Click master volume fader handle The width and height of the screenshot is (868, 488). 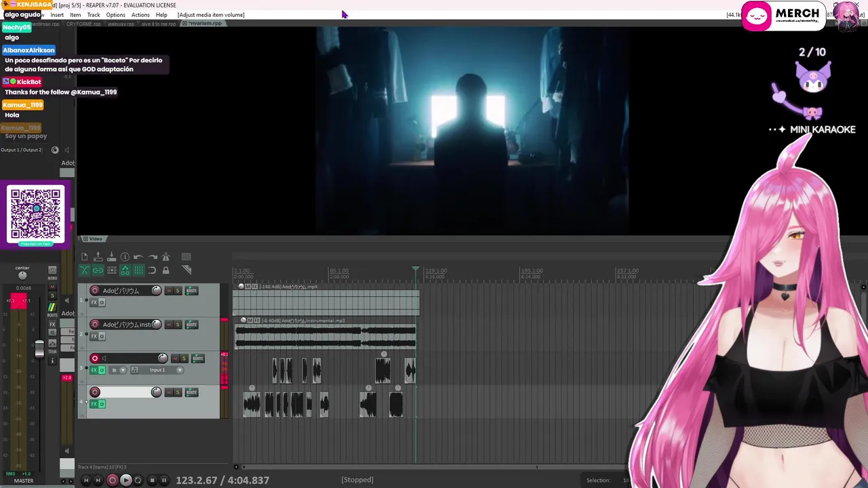point(39,348)
